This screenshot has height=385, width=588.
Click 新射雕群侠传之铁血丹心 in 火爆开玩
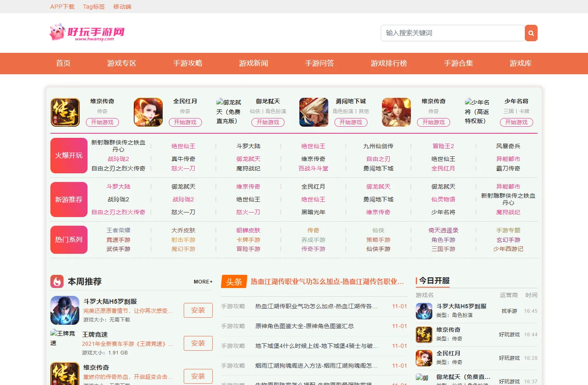click(x=119, y=146)
